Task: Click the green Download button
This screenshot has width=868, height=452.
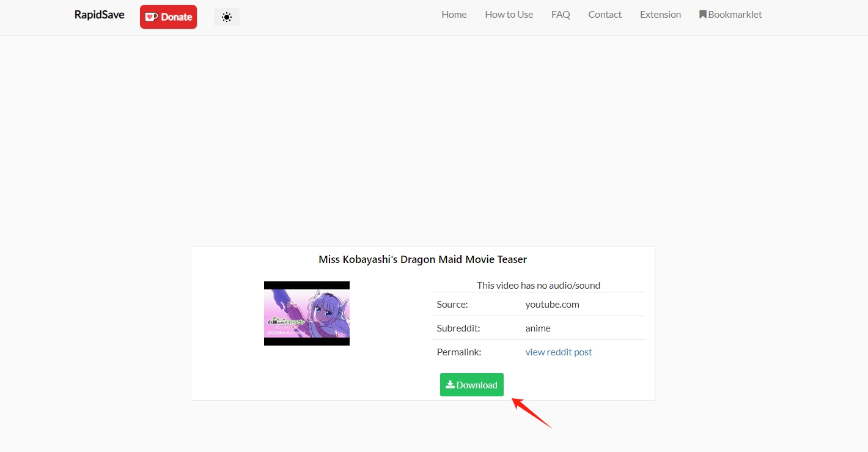Action: pos(472,385)
